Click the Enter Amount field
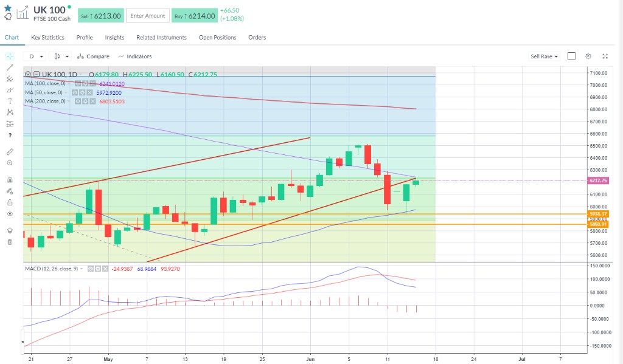Image resolution: width=623 pixels, height=364 pixels. [148, 16]
